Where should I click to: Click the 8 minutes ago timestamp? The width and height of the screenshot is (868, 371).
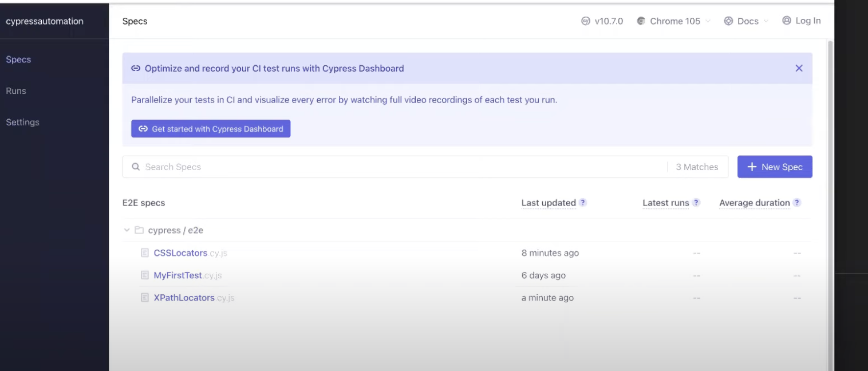click(550, 253)
